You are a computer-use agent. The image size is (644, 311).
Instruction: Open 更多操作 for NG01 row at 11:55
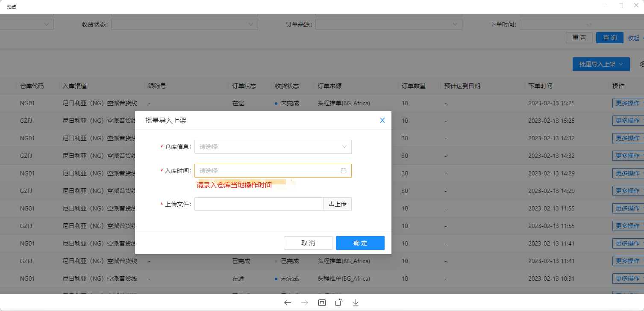pos(628,208)
